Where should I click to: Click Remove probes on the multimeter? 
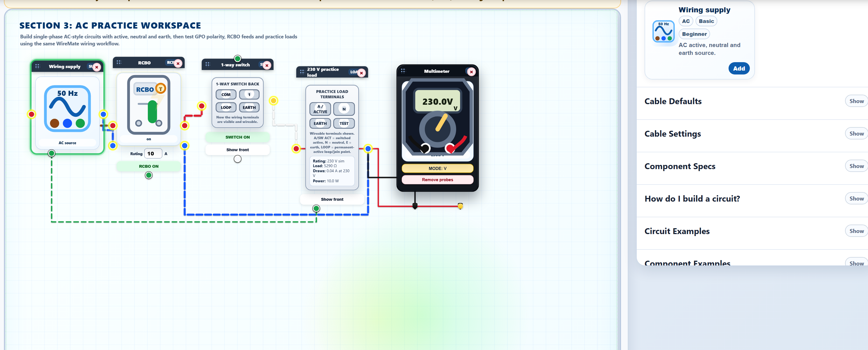click(x=437, y=180)
